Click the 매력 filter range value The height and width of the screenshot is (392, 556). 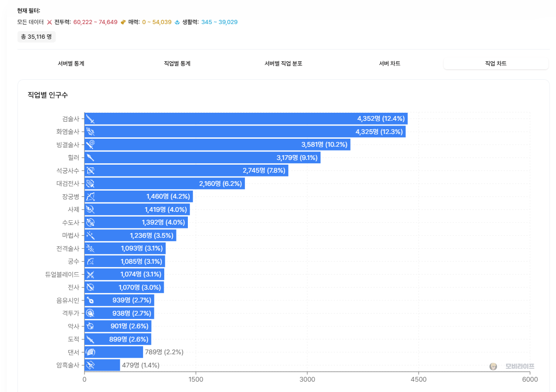pyautogui.click(x=157, y=22)
